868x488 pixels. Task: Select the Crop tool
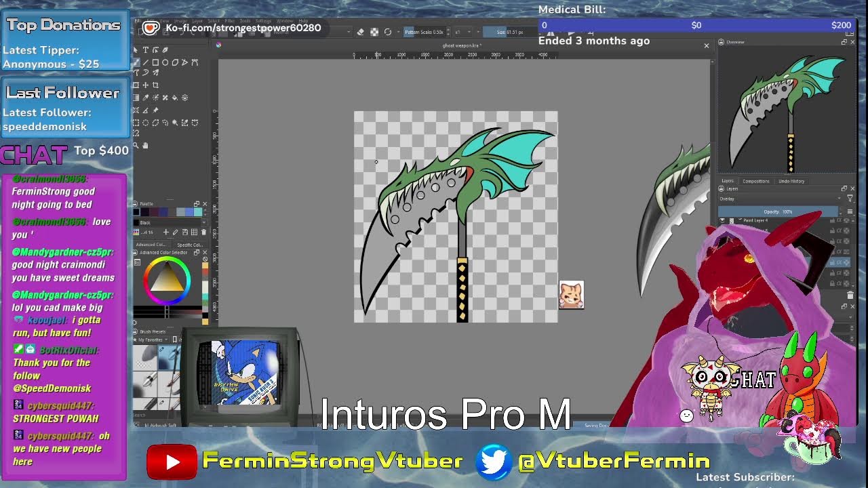click(155, 85)
